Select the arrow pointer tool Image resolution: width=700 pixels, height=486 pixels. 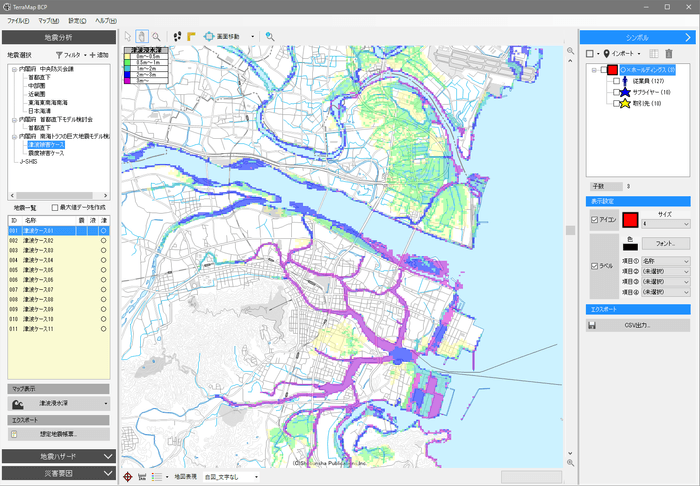(127, 36)
